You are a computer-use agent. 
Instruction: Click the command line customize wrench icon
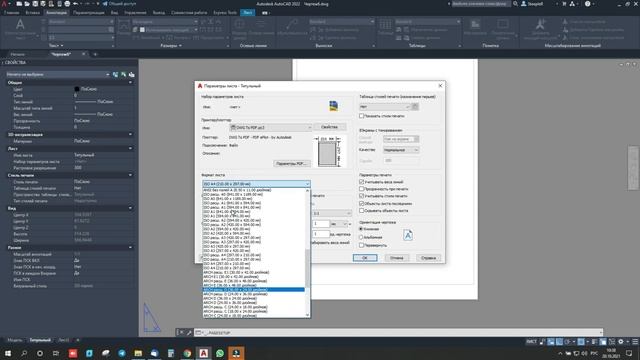189,333
